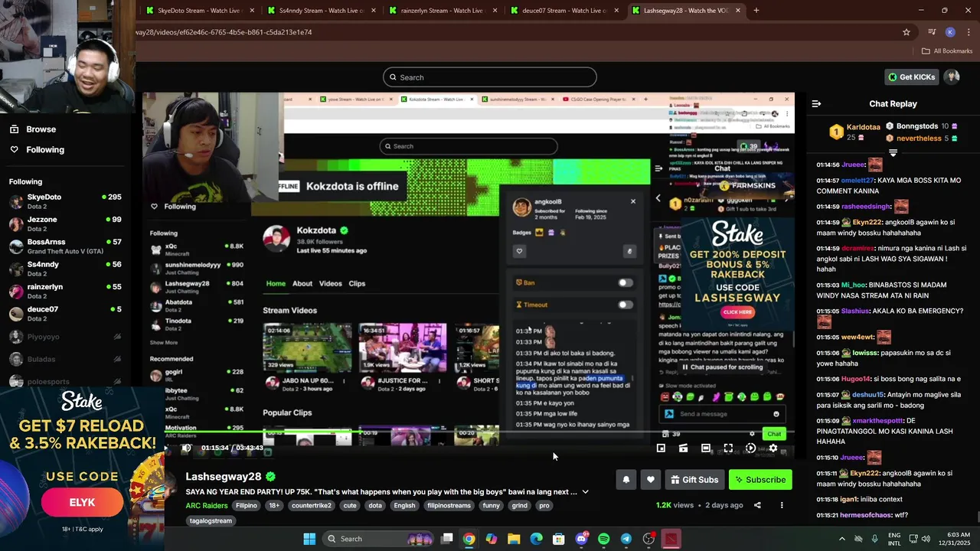Switch video to theater mode
Image resolution: width=980 pixels, height=551 pixels.
coord(706,448)
